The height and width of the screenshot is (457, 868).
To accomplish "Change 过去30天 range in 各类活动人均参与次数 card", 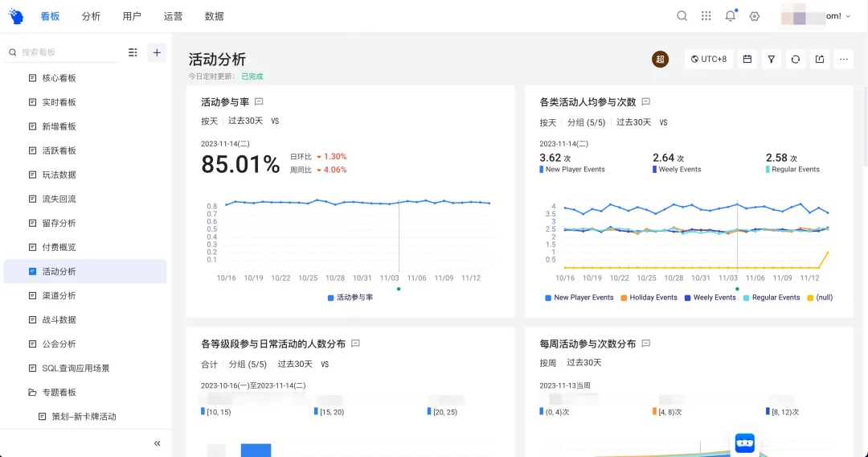I will point(633,122).
